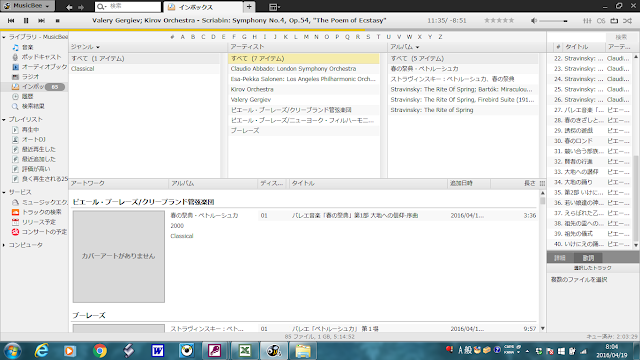
Task: Open 音楽 in the library sidebar
Action: [x=27, y=47]
